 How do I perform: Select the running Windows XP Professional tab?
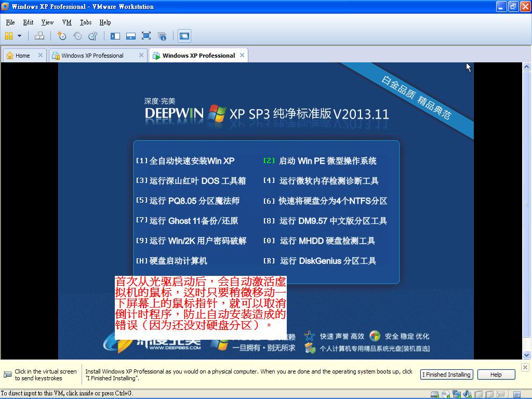[198, 55]
